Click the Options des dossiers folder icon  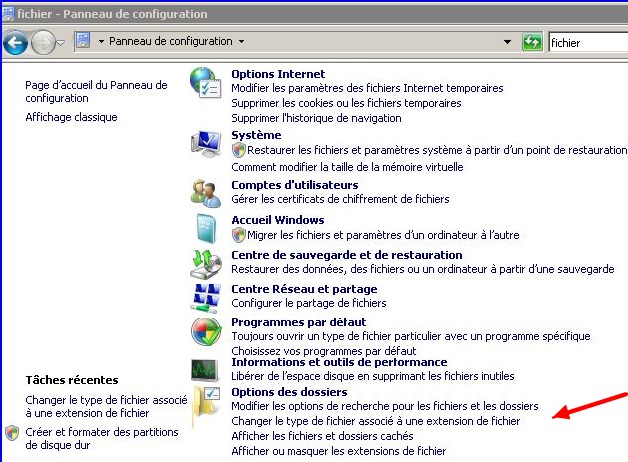[207, 407]
